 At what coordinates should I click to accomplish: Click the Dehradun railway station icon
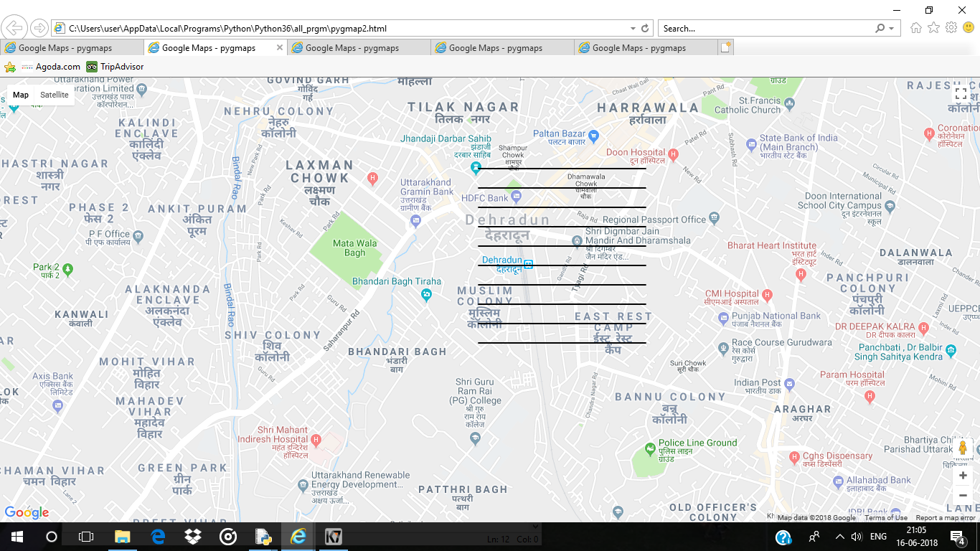click(x=529, y=264)
